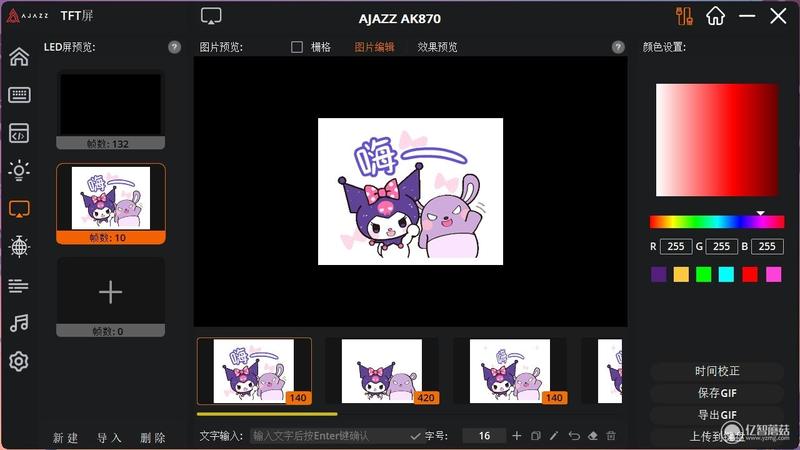Viewport: 800px width, 450px height.
Task: Click the B value field
Action: tap(767, 246)
